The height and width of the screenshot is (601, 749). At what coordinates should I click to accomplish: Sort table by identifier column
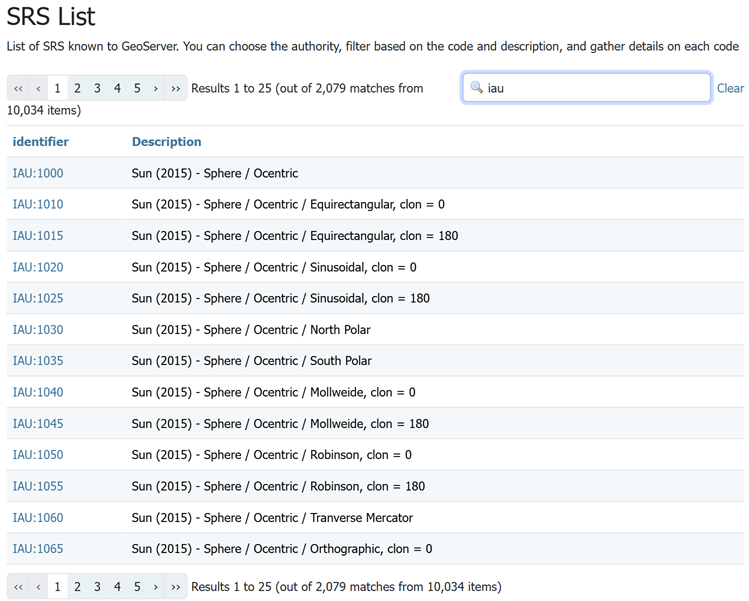(41, 141)
